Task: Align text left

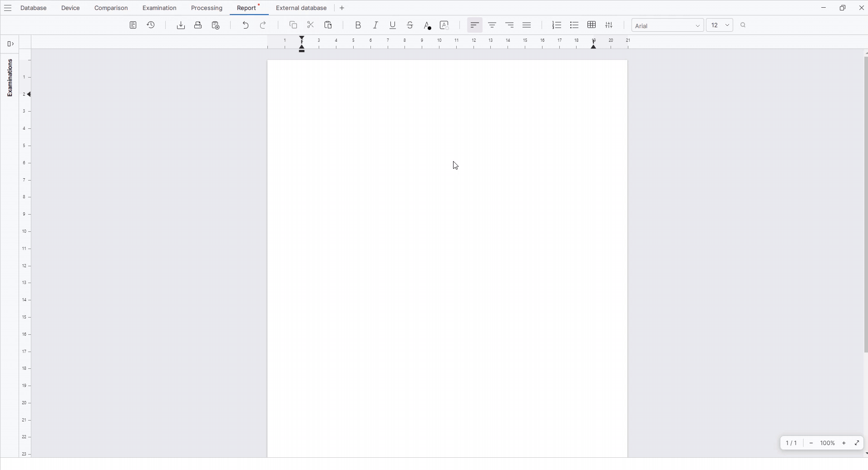Action: tap(475, 25)
